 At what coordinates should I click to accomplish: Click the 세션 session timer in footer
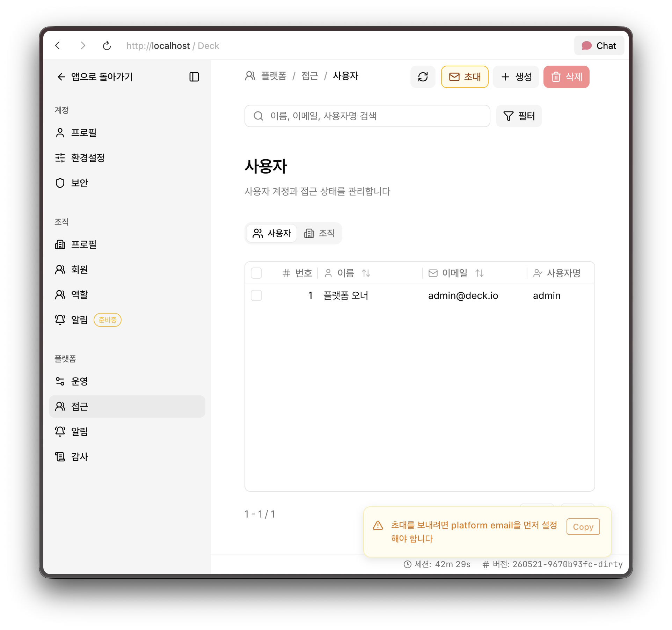tap(437, 564)
